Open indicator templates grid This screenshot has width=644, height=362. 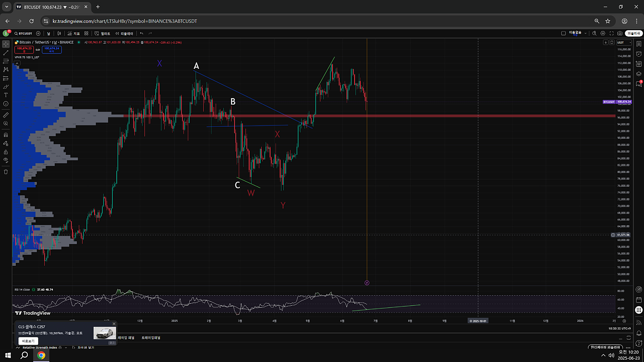coord(86,33)
